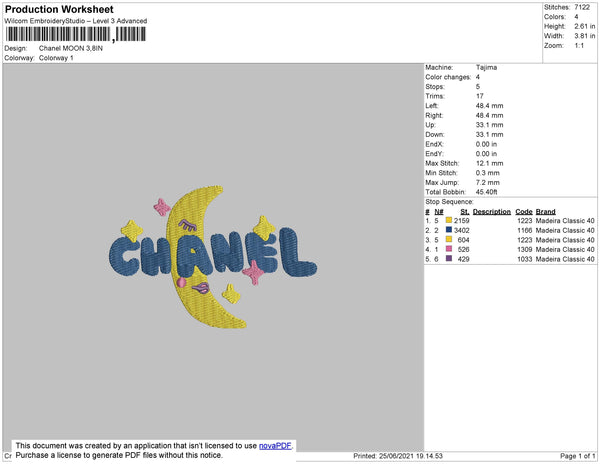600x464 pixels.
Task: Click the barcode under the Wilcom header
Action: pyautogui.click(x=75, y=34)
